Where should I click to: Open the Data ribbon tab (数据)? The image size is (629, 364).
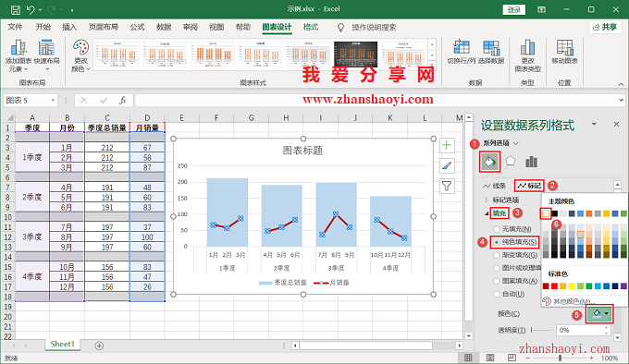point(164,27)
